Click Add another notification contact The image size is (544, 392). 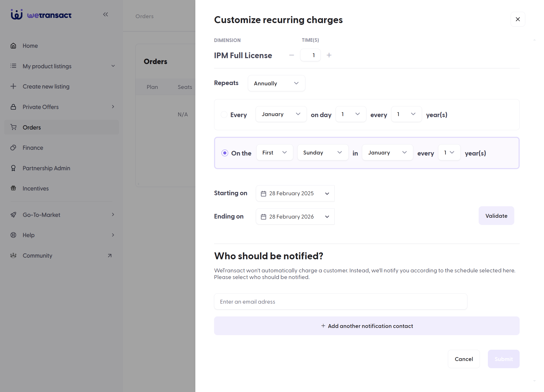(x=367, y=326)
